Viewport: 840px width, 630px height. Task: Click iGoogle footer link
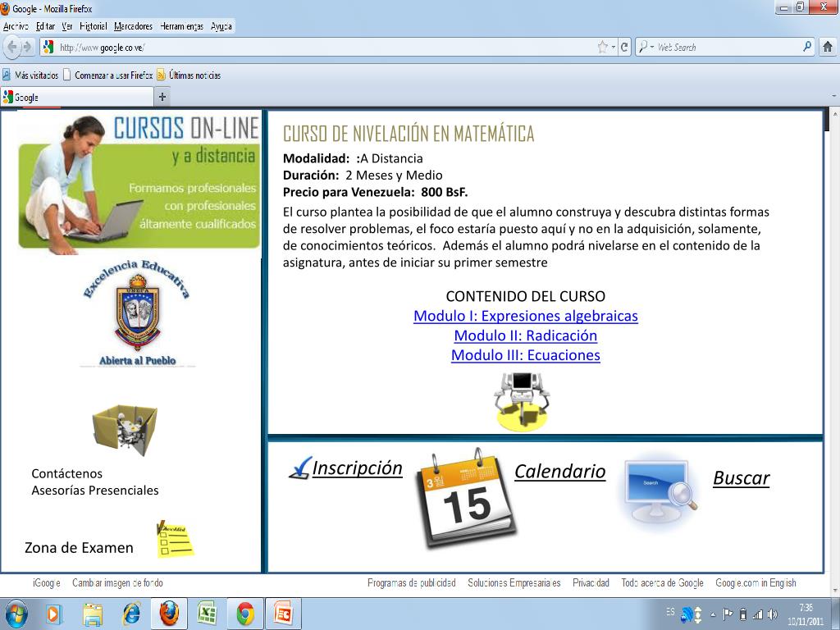(x=47, y=582)
